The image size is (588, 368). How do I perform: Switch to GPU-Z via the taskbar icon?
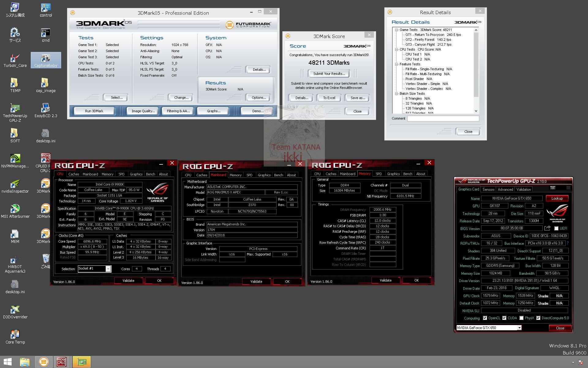coord(82,362)
